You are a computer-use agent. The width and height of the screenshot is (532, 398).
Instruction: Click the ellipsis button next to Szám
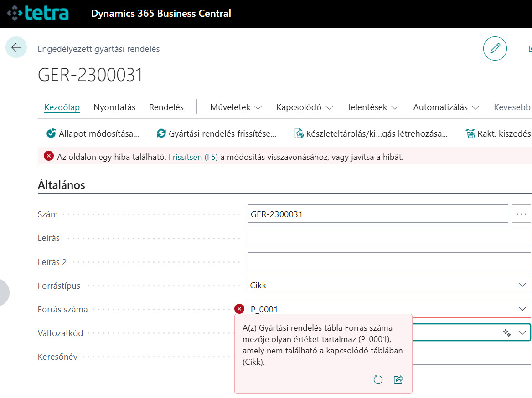click(x=522, y=214)
